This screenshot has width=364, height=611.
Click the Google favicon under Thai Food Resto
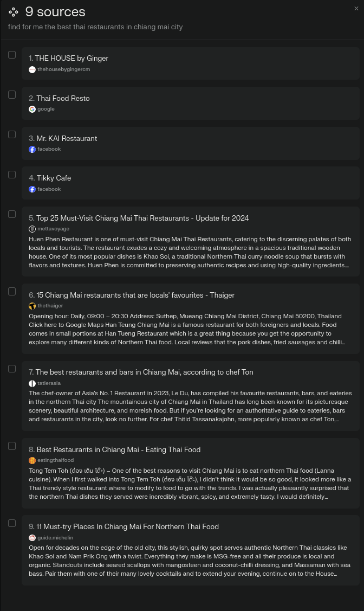click(32, 109)
